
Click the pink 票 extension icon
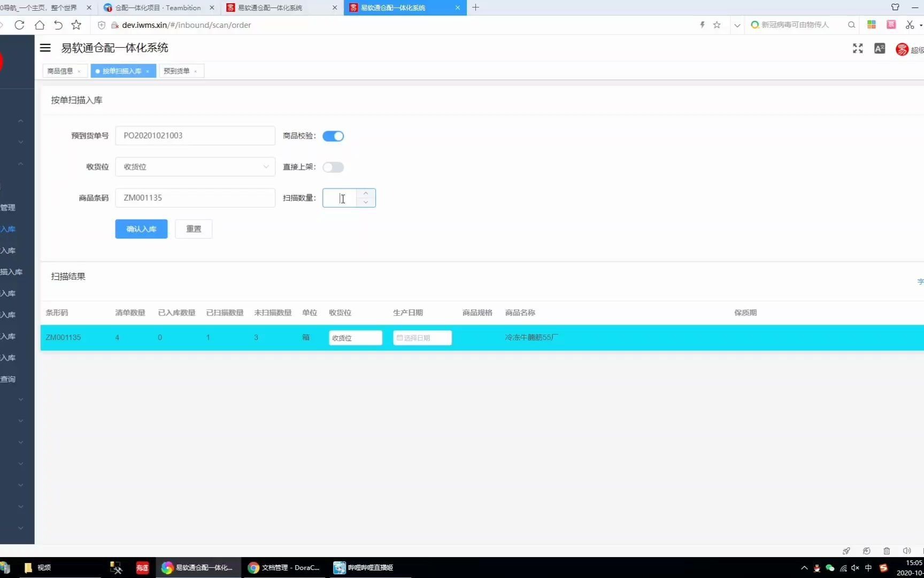[891, 25]
